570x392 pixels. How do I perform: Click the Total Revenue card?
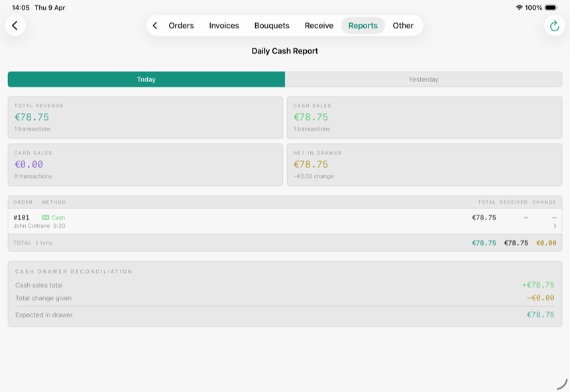coord(145,117)
